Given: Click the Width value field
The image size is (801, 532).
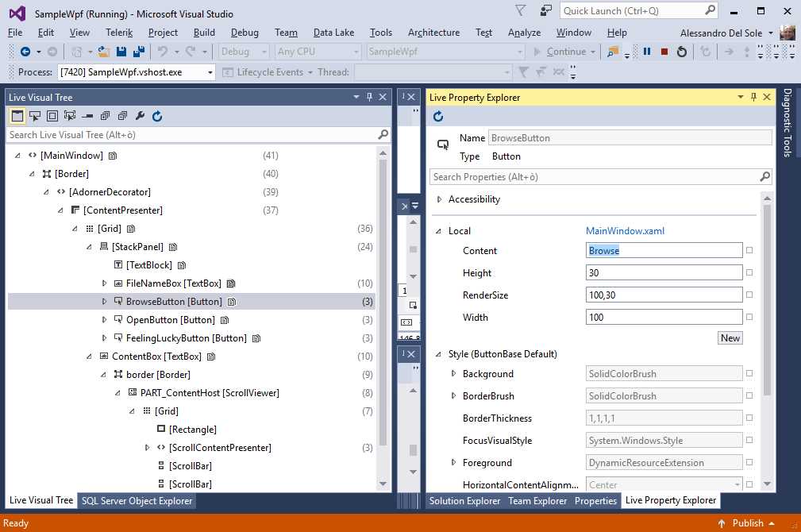Looking at the screenshot, I should [664, 317].
